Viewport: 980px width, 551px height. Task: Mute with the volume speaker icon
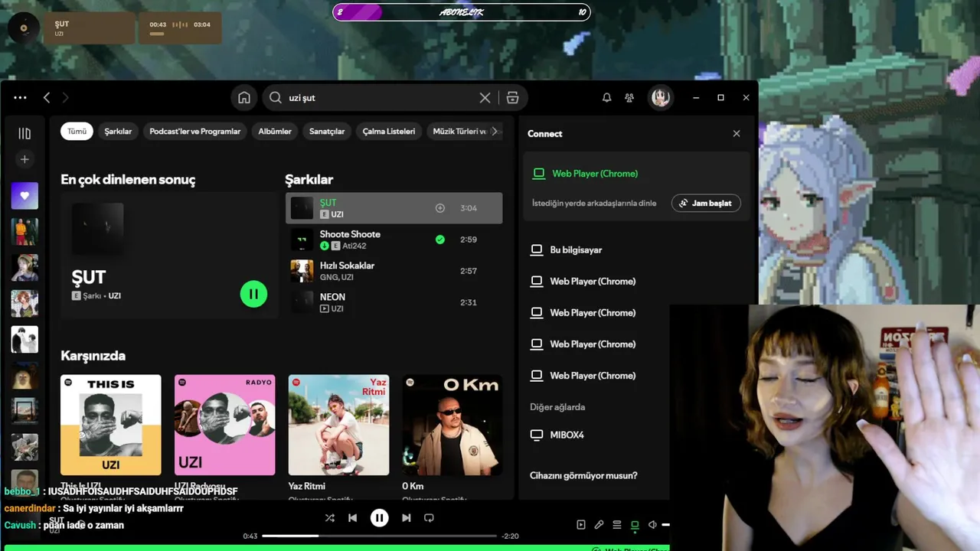coord(652,525)
